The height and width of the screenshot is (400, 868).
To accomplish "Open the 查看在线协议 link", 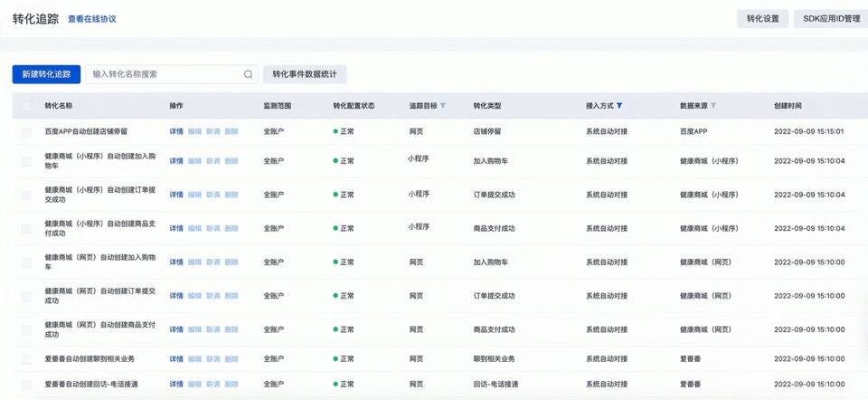I will (92, 19).
